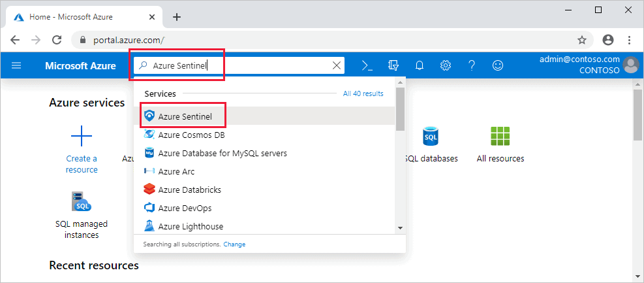Open the Azure portal hamburger menu
This screenshot has width=644, height=283.
click(16, 65)
